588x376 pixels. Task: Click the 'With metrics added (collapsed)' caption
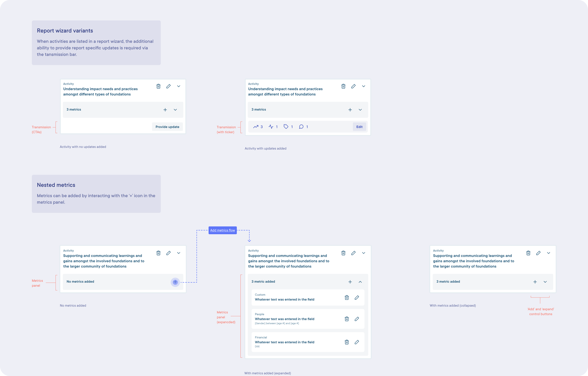pyautogui.click(x=453, y=305)
